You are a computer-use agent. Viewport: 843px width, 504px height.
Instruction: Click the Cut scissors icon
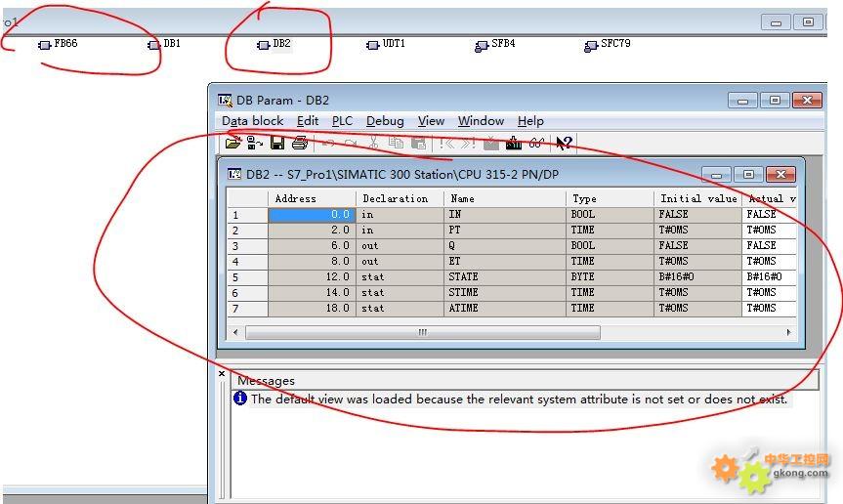(373, 143)
